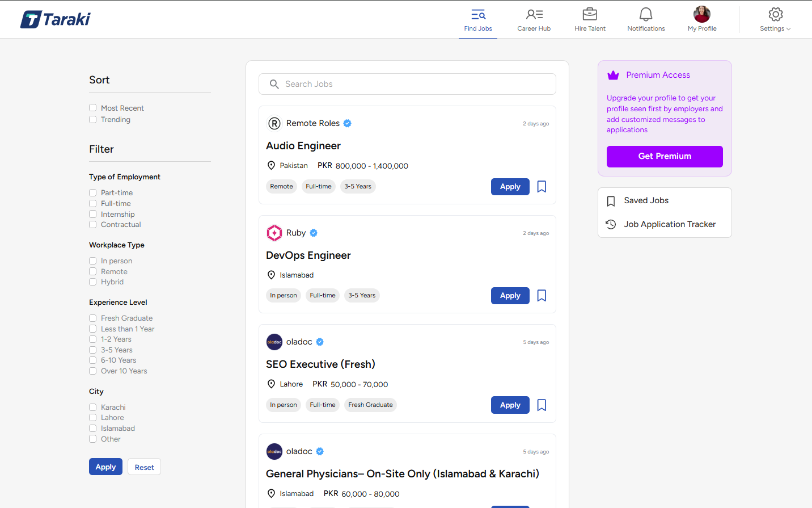Click the Get Premium button

click(x=665, y=157)
